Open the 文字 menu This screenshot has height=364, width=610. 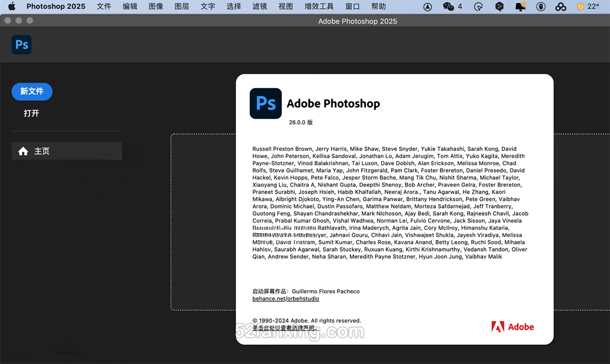(208, 7)
